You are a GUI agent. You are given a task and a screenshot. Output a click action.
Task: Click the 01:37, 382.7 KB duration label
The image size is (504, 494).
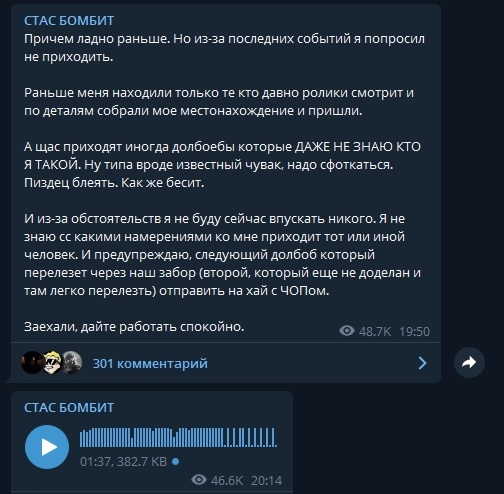click(x=123, y=462)
